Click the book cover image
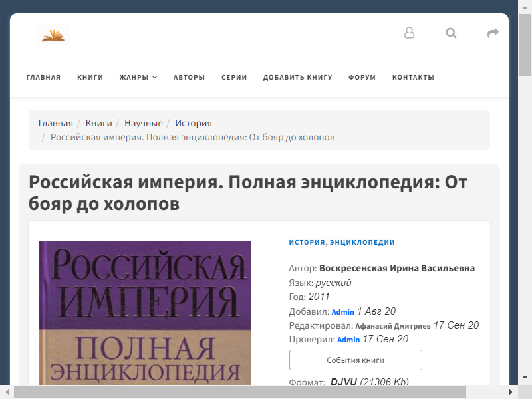This screenshot has width=532, height=399. point(145,313)
